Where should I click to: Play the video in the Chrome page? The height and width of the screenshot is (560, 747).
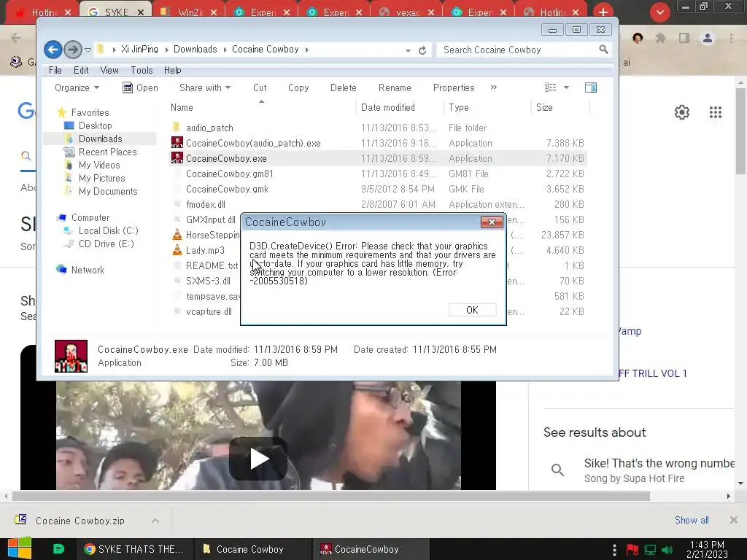(x=258, y=459)
